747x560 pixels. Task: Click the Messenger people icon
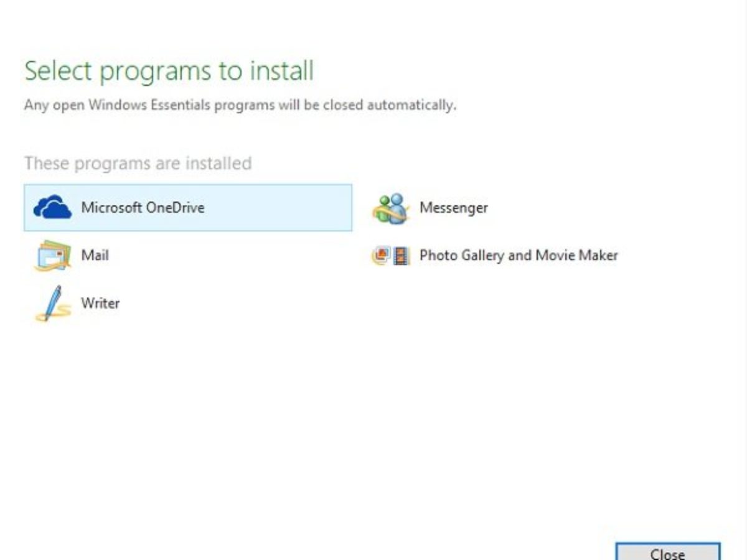[x=391, y=208]
